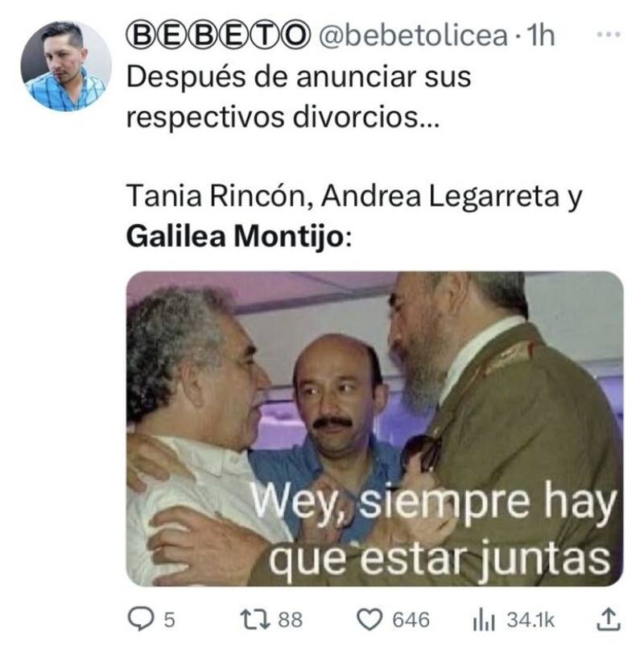Screen dimensions: 644x657
Task: Tap the share upload arrow icon
Action: coord(609,619)
